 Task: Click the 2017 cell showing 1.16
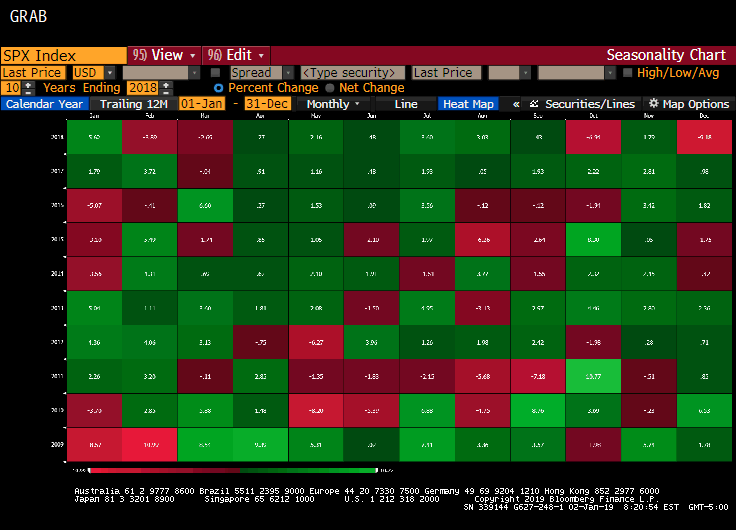coord(316,171)
